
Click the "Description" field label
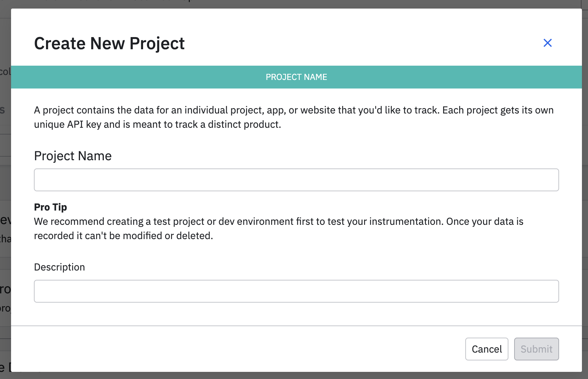point(60,267)
